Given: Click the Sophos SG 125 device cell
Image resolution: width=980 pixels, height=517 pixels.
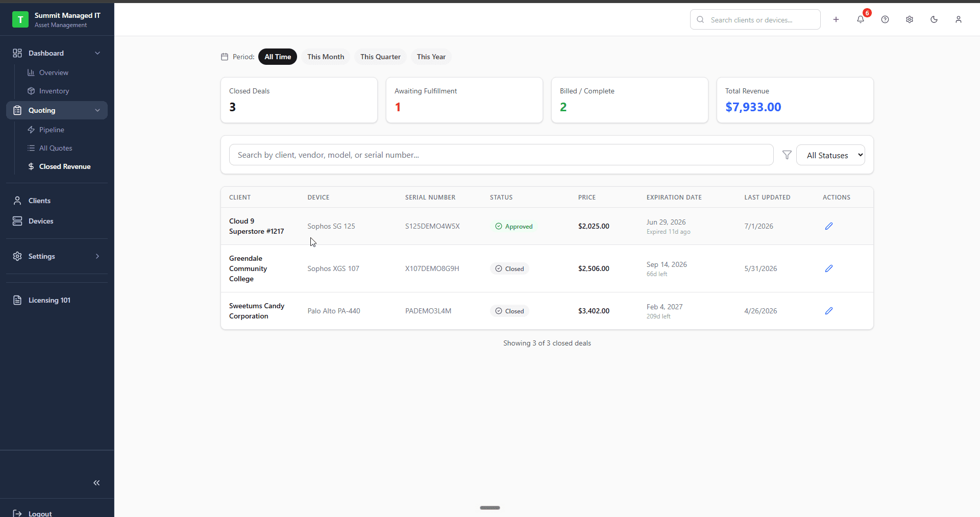Looking at the screenshot, I should [331, 226].
